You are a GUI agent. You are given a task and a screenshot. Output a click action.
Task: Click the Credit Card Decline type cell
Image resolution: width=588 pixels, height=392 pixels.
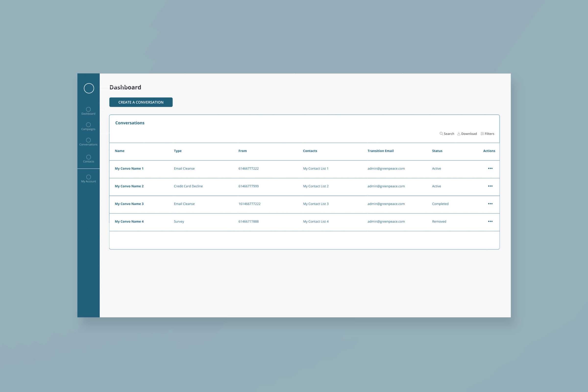tap(188, 186)
